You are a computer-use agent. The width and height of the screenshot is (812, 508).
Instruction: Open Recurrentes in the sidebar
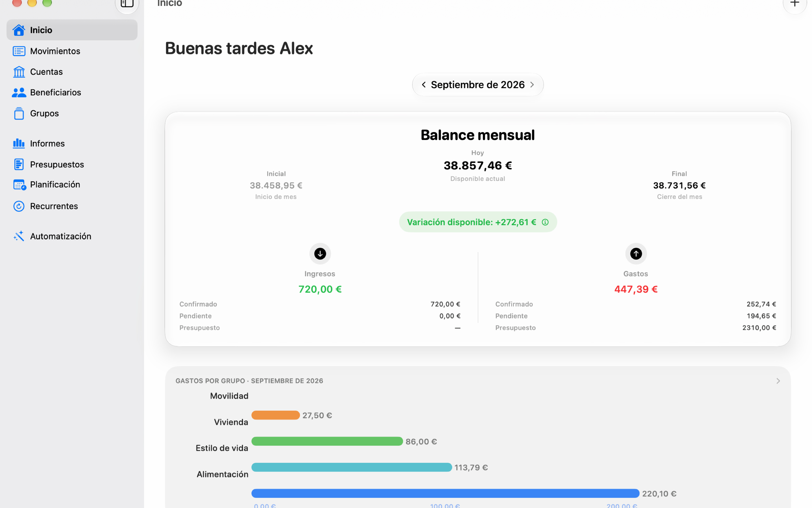(x=72, y=206)
